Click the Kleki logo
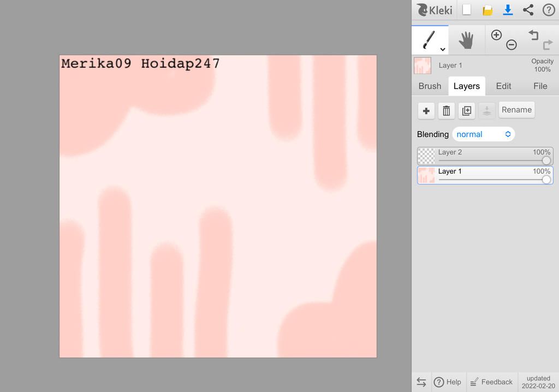The height and width of the screenshot is (392, 559). [x=435, y=10]
